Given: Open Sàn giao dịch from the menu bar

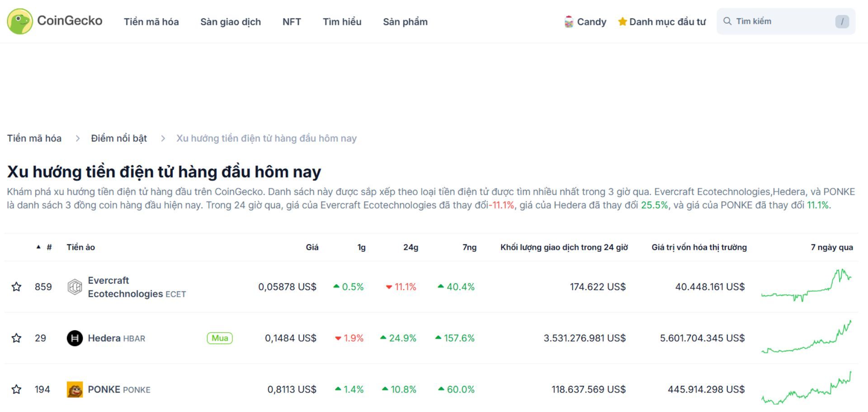Looking at the screenshot, I should pos(231,21).
